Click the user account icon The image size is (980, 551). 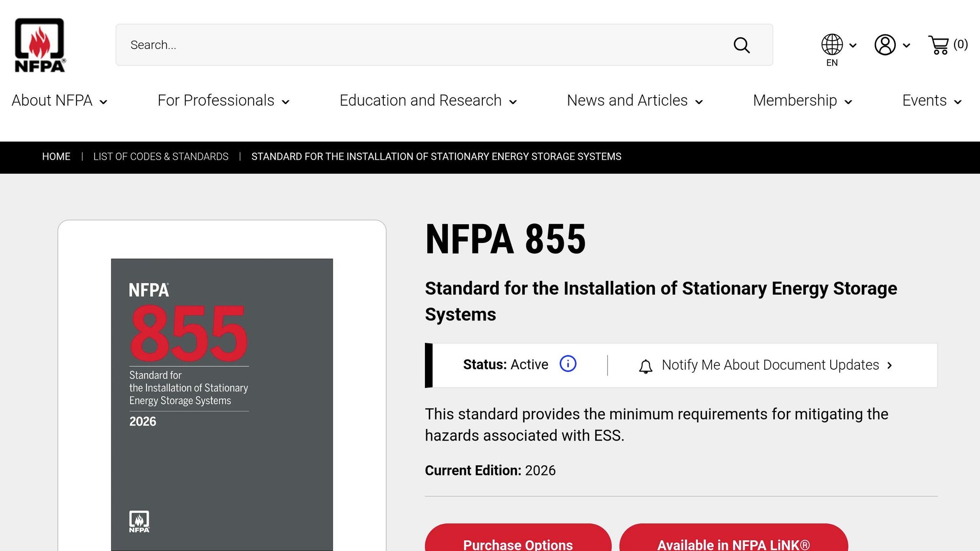[x=885, y=45]
